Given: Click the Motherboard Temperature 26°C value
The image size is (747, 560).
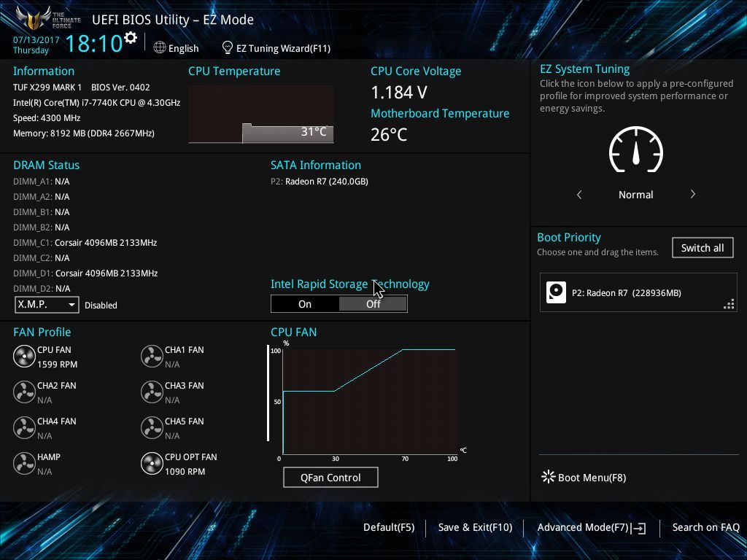Looking at the screenshot, I should pos(389,134).
